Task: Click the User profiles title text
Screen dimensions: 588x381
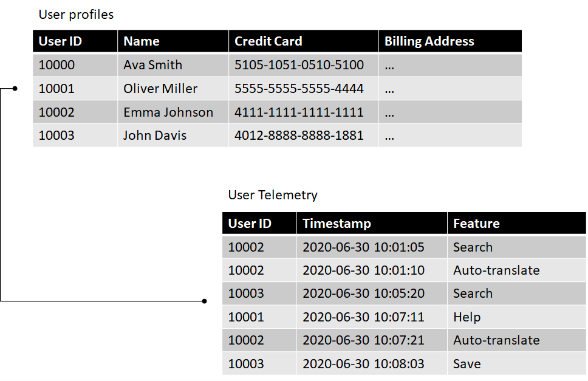Action: coord(76,15)
